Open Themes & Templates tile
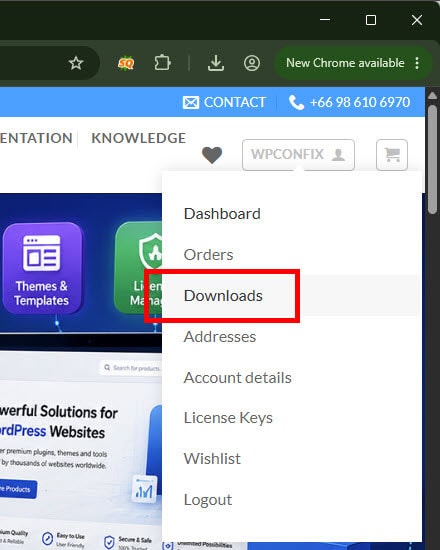This screenshot has height=550, width=440. pos(42,268)
